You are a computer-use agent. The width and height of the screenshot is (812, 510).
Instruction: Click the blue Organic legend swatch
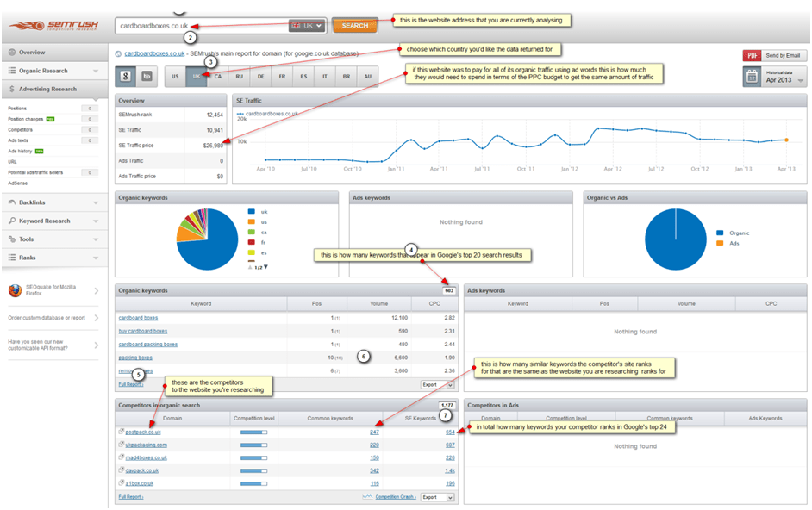[x=720, y=233]
